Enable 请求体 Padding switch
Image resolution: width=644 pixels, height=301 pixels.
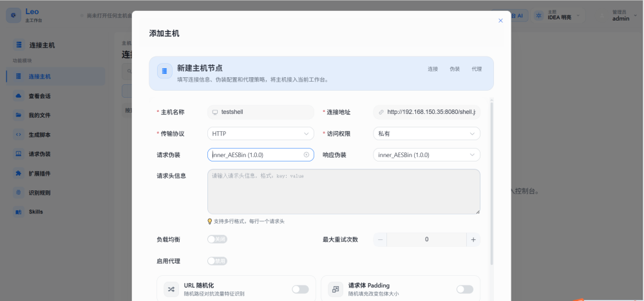[465, 289]
